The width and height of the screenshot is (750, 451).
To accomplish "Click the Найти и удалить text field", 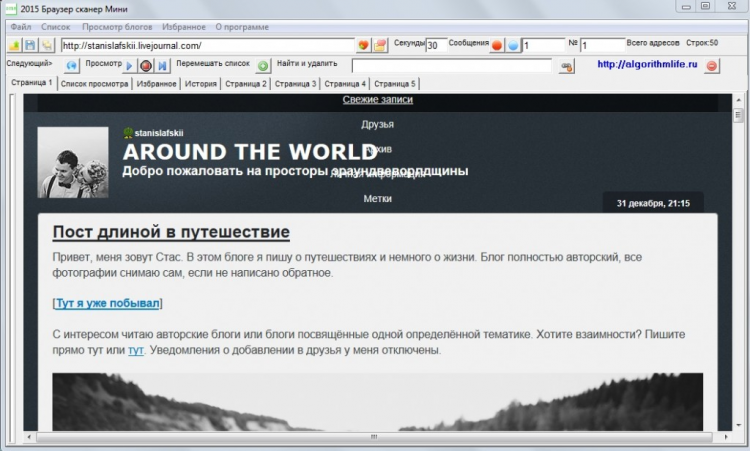I will click(452, 66).
